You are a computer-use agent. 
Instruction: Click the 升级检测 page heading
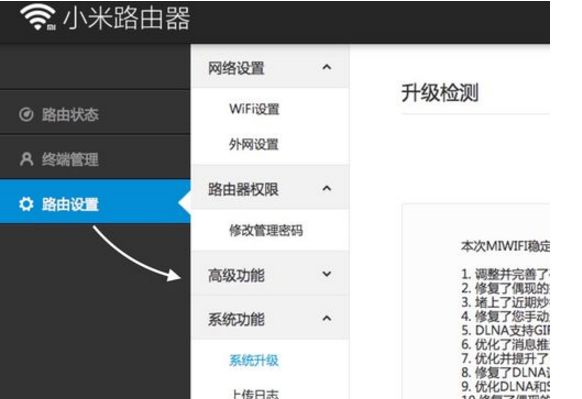[440, 93]
